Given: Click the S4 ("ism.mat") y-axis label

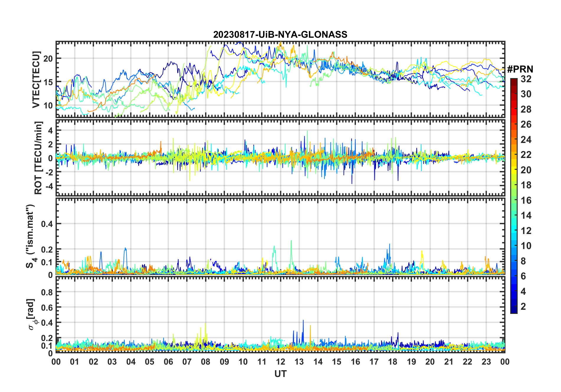Looking at the screenshot, I should [x=30, y=236].
